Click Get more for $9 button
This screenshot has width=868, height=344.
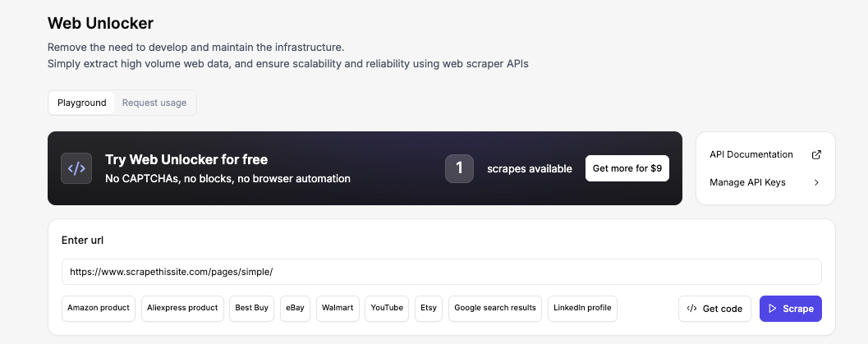tap(627, 168)
